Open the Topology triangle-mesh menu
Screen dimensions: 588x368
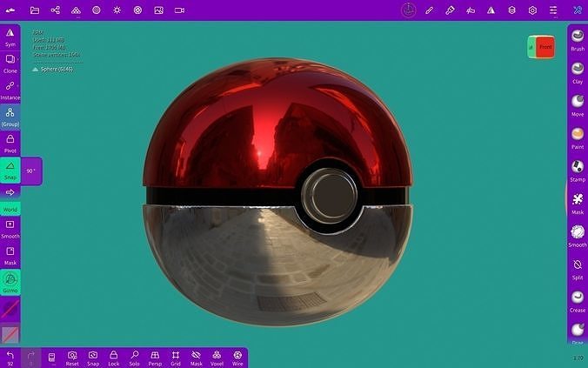77,10
